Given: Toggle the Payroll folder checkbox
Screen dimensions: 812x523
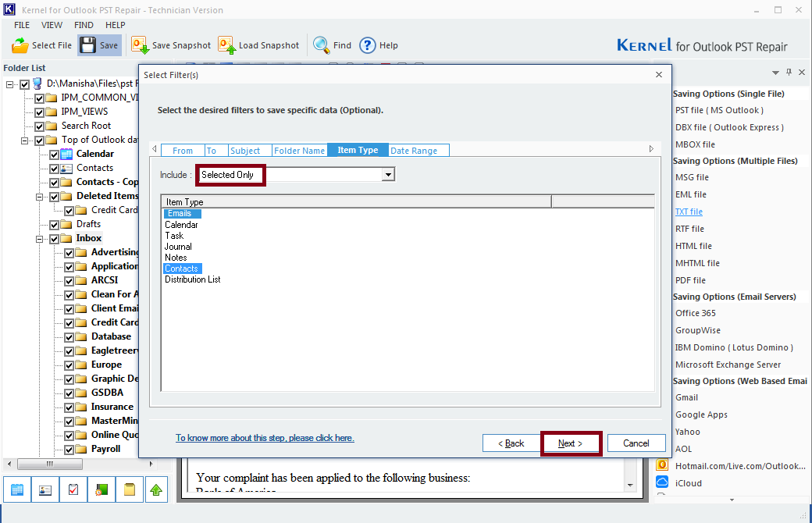Looking at the screenshot, I should point(69,450).
